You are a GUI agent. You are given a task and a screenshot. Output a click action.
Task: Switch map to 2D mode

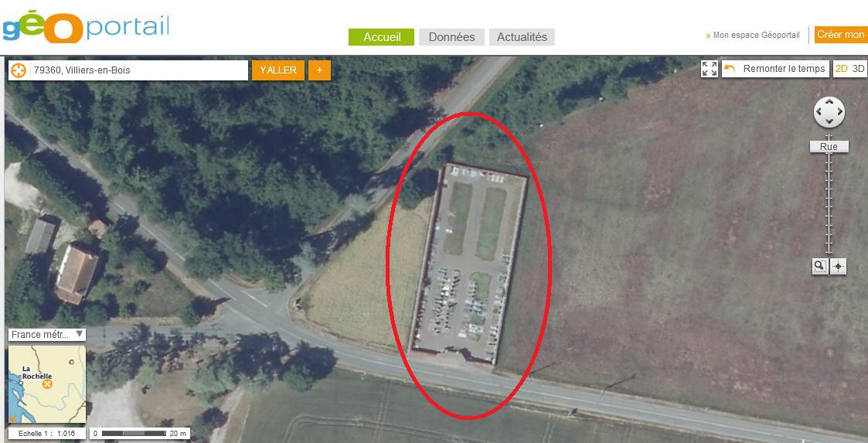tap(842, 69)
